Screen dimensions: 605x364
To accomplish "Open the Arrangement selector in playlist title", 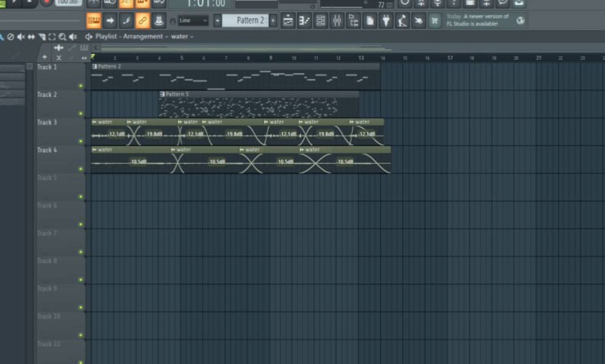I will 143,37.
